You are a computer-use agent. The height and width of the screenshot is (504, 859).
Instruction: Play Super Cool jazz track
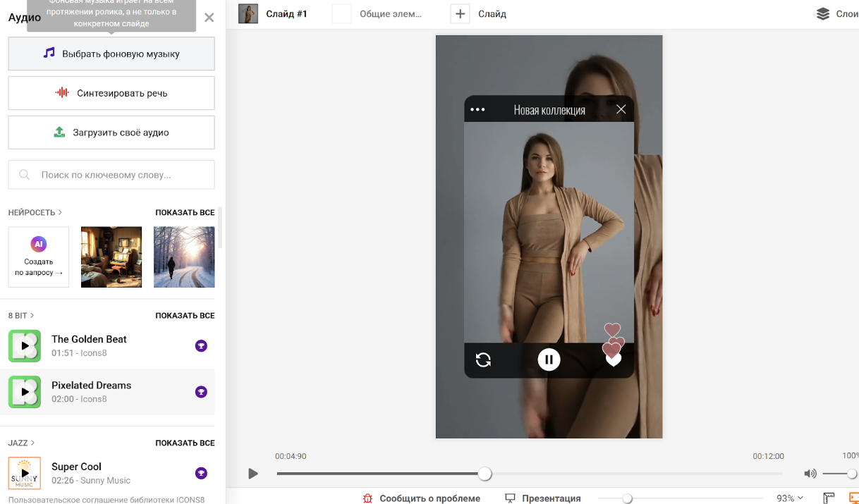click(x=25, y=473)
